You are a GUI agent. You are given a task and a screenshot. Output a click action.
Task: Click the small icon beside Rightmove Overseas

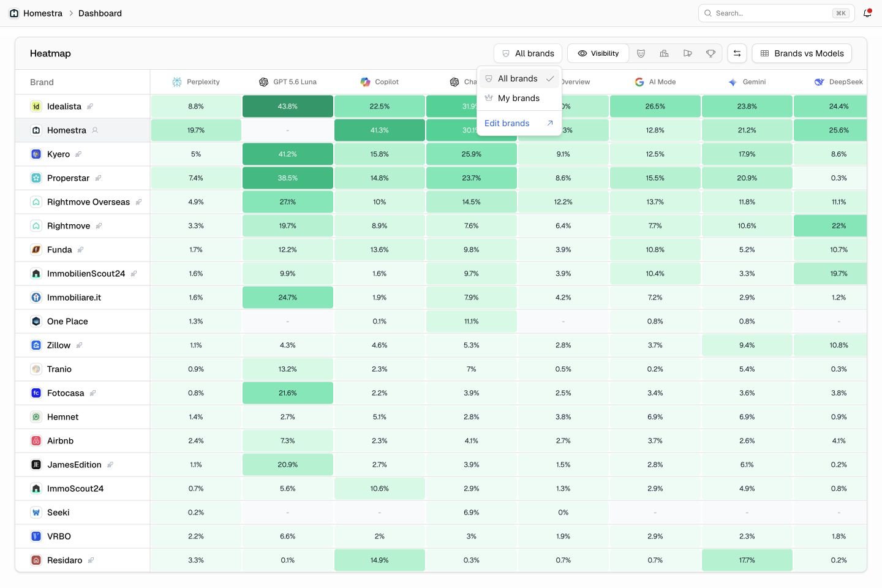138,202
